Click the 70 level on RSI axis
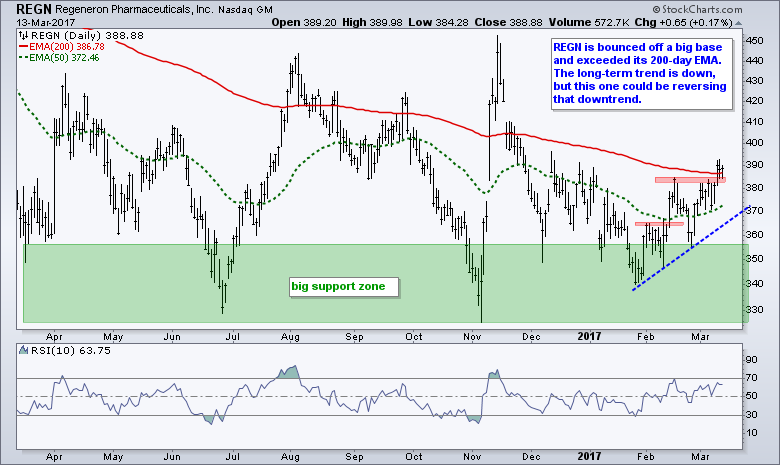 click(x=752, y=378)
